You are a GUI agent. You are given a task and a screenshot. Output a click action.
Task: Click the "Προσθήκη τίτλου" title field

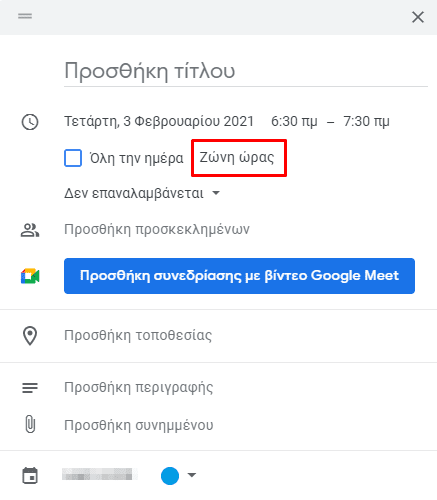246,71
